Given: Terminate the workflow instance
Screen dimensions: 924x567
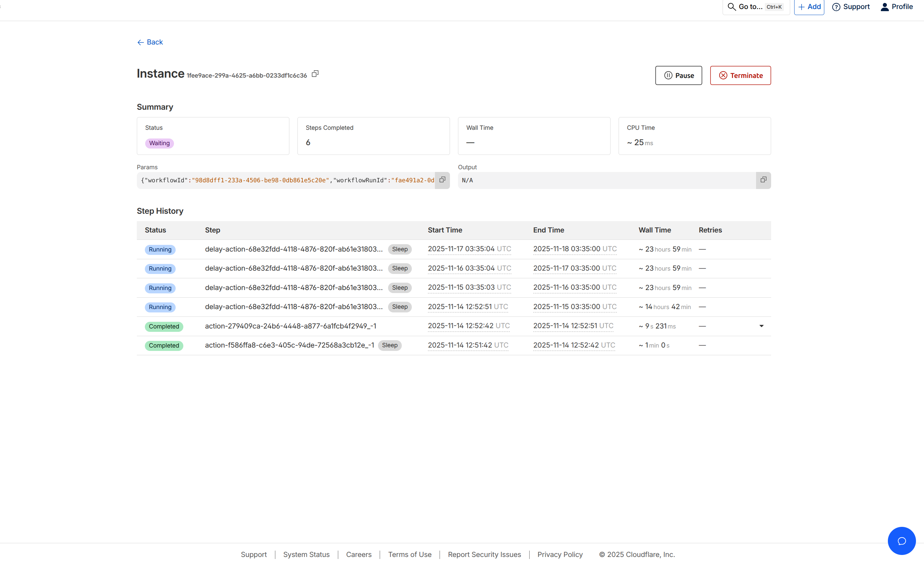Looking at the screenshot, I should pyautogui.click(x=740, y=75).
